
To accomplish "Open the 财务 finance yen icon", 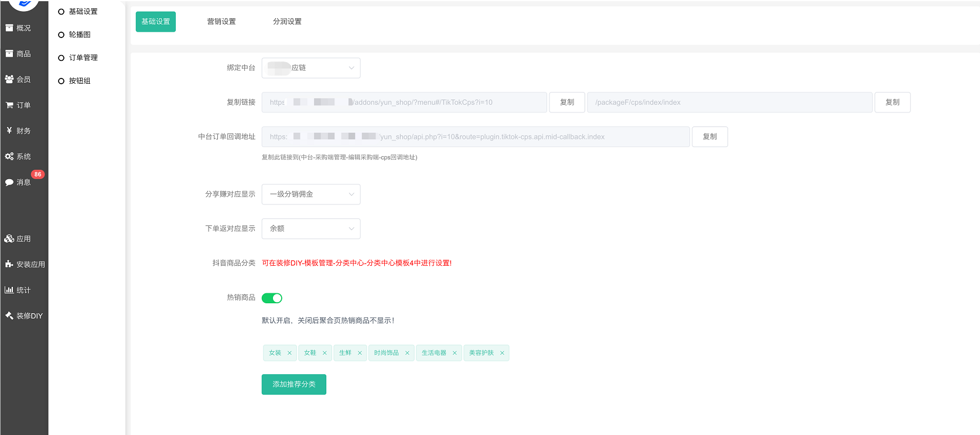I will pos(9,131).
